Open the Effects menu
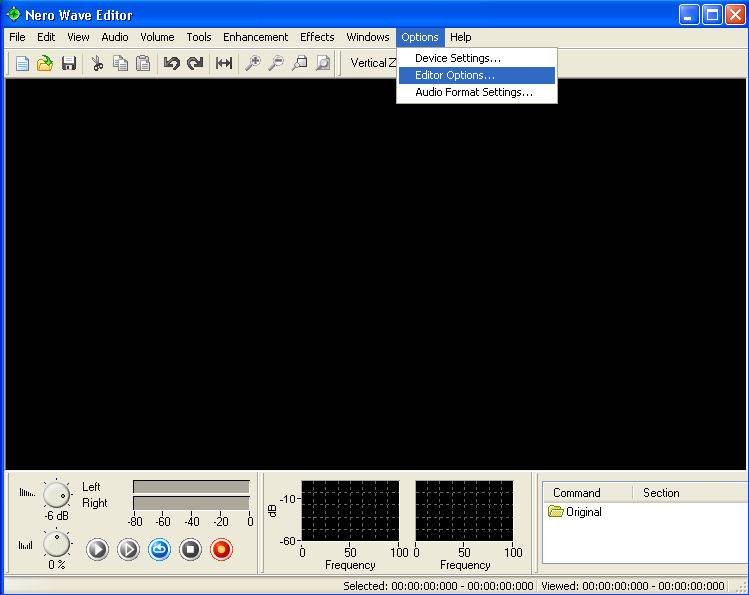The image size is (749, 595). tap(317, 37)
